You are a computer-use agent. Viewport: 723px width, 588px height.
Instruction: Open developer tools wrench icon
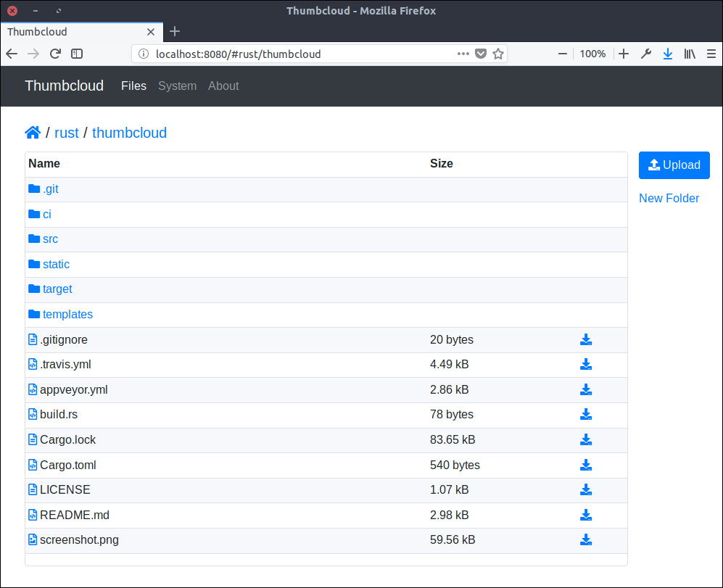(x=646, y=54)
